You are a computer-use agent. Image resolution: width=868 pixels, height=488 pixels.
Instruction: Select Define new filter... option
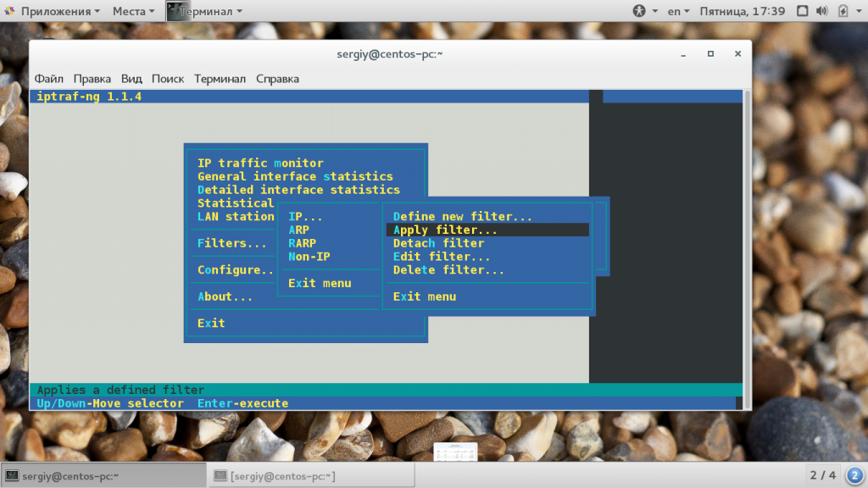[463, 216]
